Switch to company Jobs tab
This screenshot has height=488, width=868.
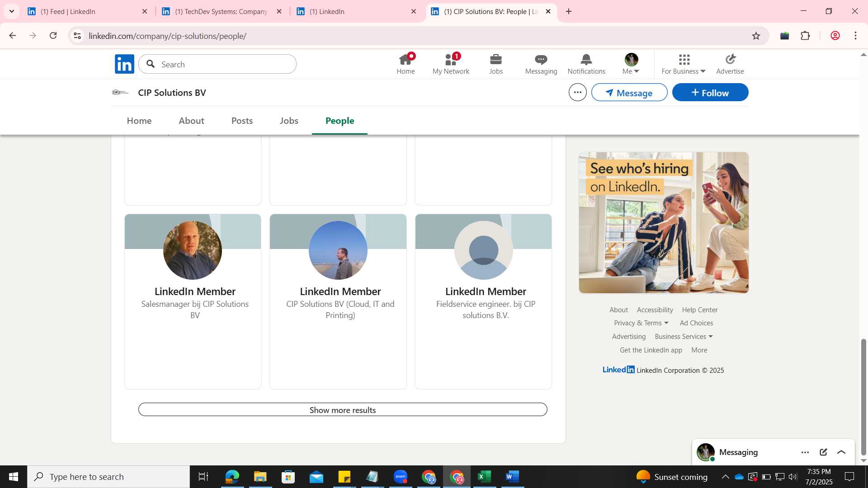pos(289,121)
